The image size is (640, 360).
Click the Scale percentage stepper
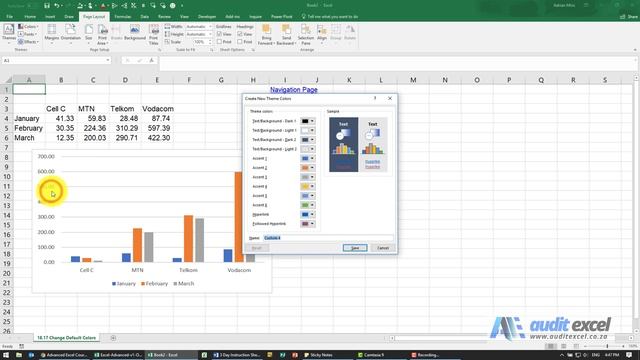point(210,42)
